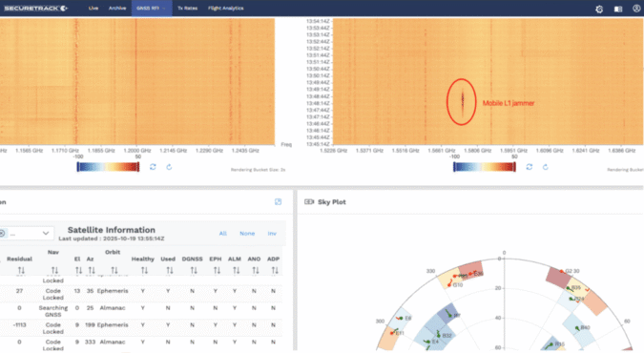Sort table by Residual column

(x=21, y=270)
